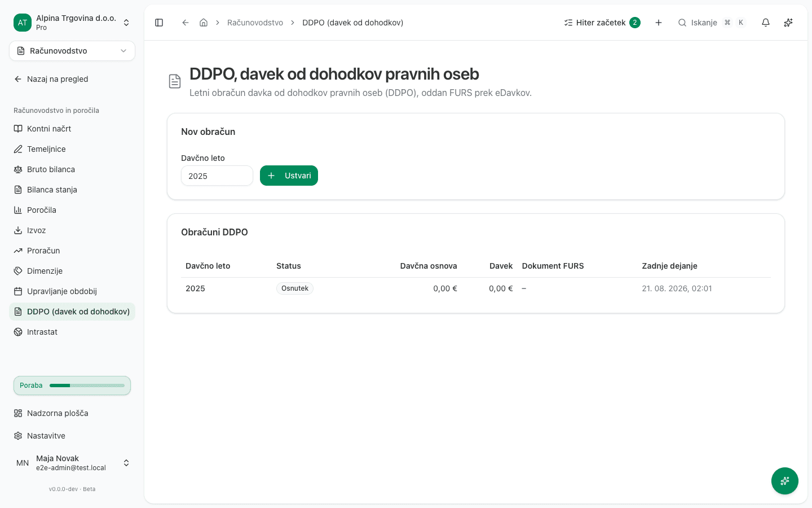Open the home icon in breadcrumb

(204, 23)
